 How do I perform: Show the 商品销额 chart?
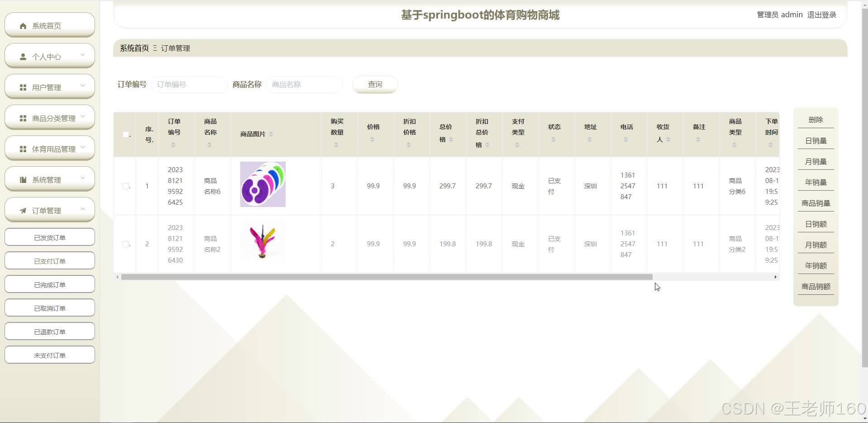(x=816, y=286)
